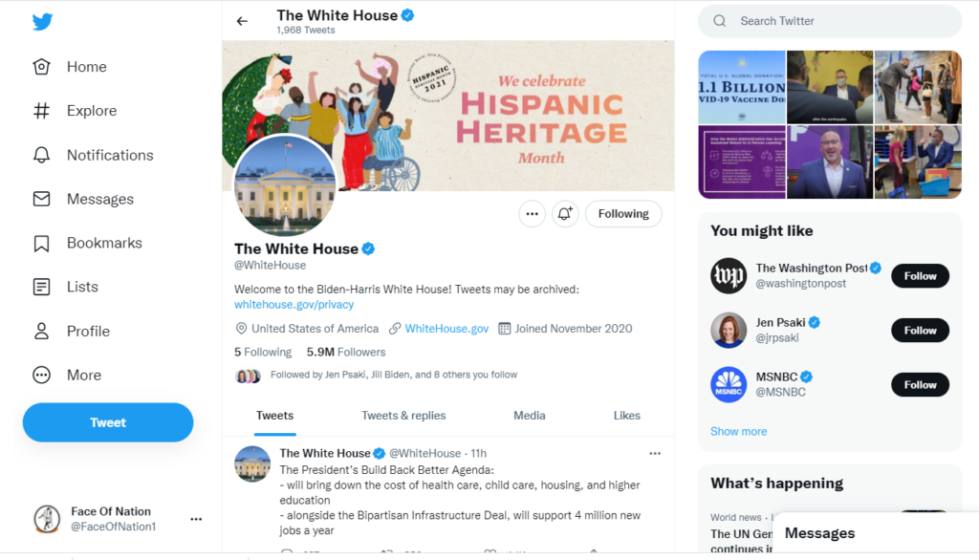This screenshot has width=979, height=560.
Task: Open Bookmarks from the sidebar
Action: click(87, 243)
